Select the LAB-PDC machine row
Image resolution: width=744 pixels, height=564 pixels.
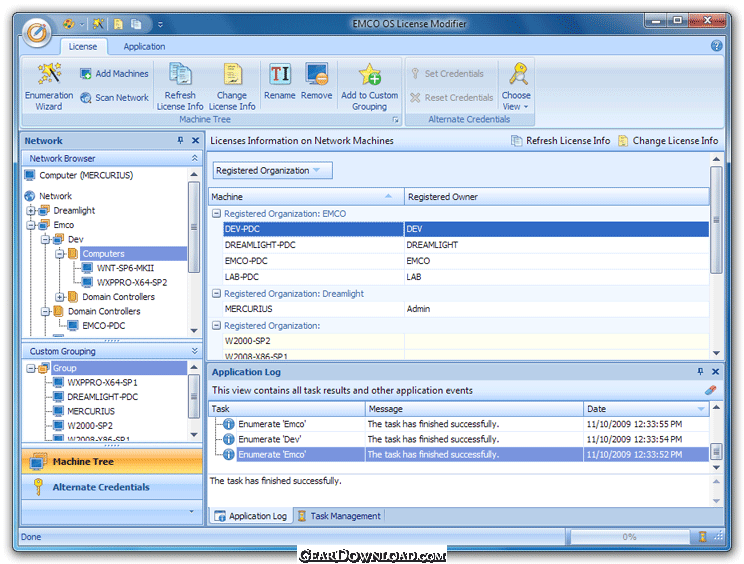click(466, 277)
